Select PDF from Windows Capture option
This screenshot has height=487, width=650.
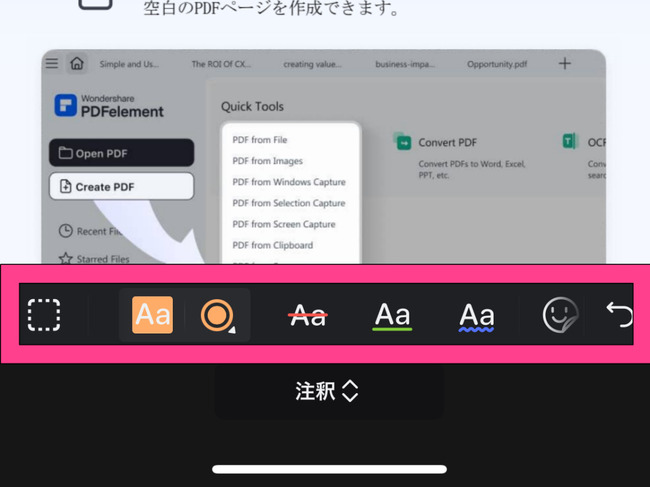[289, 182]
